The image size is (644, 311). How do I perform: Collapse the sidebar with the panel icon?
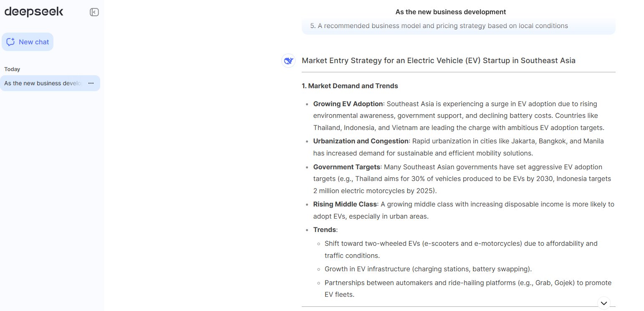[x=94, y=12]
